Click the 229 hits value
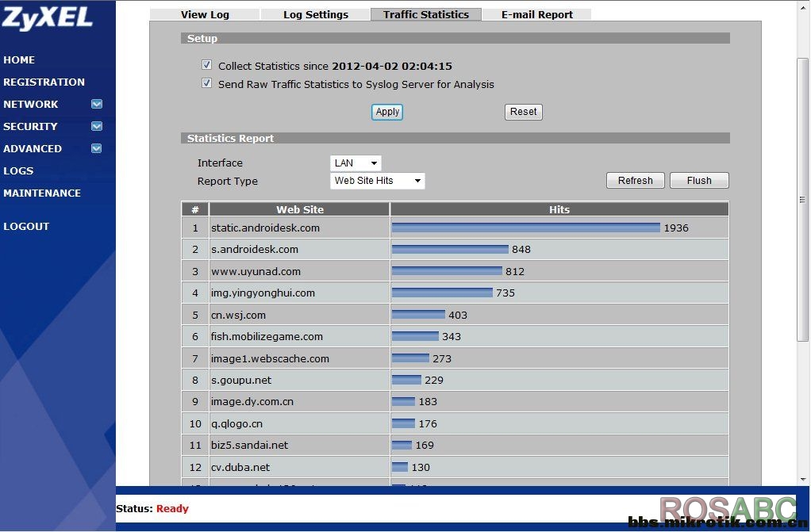This screenshot has height=532, width=811. tap(434, 380)
